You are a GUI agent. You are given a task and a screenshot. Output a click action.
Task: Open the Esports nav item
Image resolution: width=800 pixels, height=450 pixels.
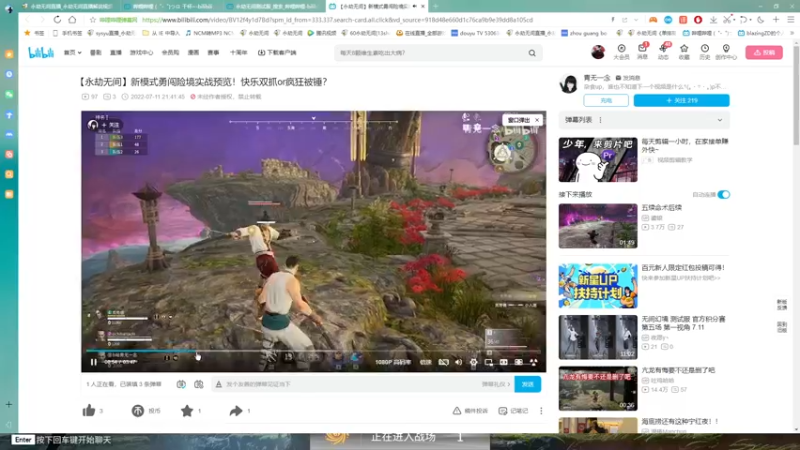(213, 53)
